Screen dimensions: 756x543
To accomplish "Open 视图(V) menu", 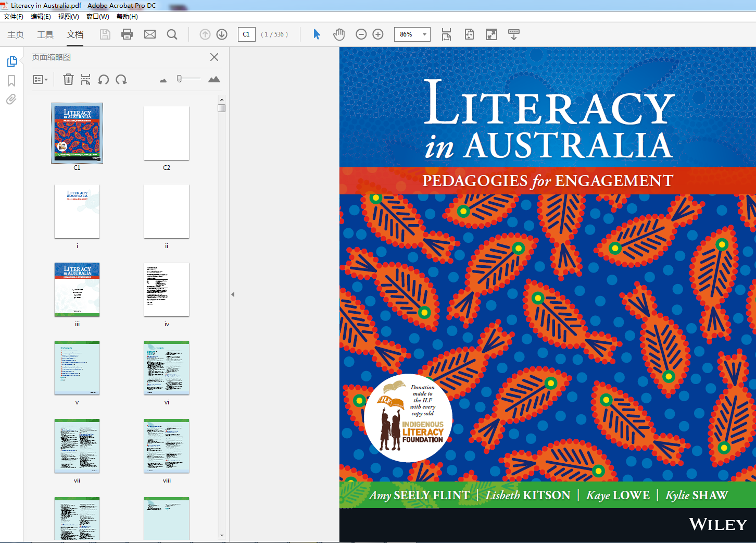I will 68,17.
